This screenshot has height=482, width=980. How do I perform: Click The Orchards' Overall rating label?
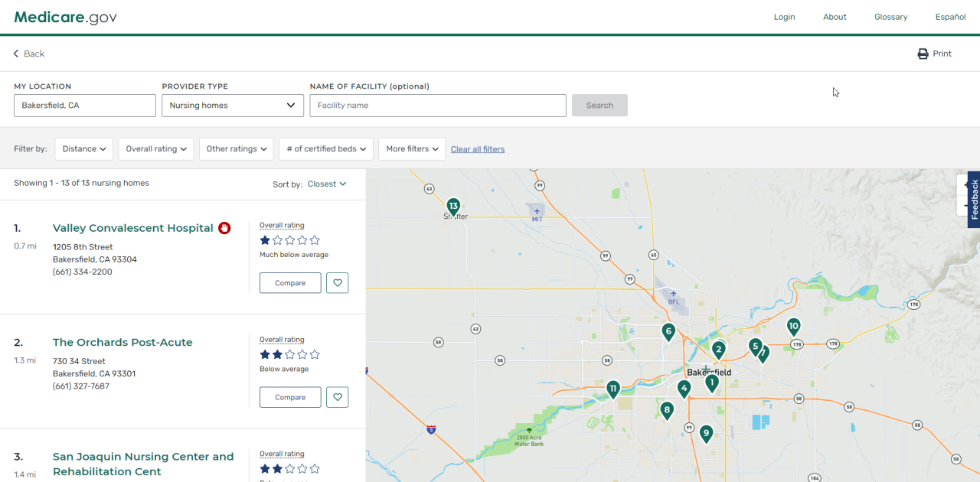[282, 340]
